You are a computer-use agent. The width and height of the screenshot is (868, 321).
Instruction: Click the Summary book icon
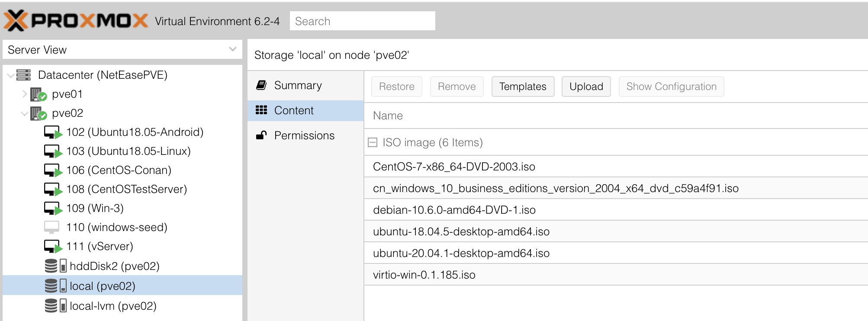[x=261, y=85]
